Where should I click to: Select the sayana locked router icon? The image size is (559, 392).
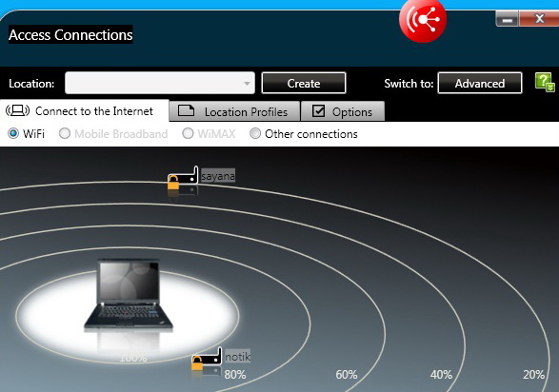pyautogui.click(x=183, y=178)
